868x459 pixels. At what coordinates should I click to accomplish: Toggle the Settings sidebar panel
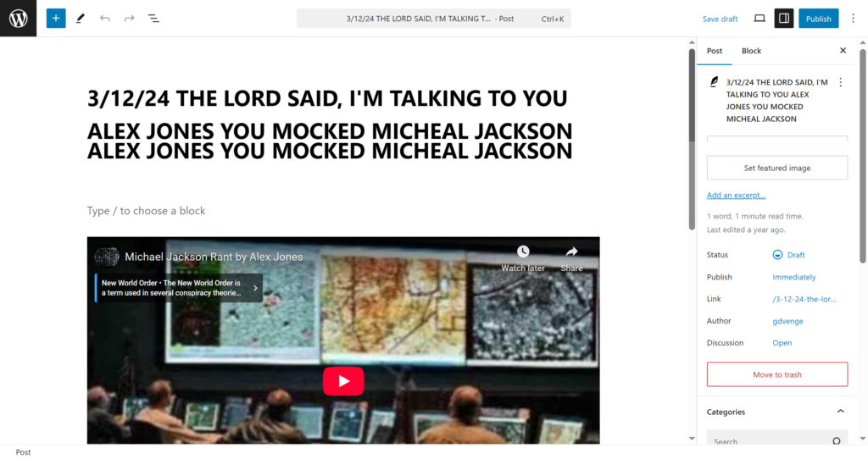[784, 18]
